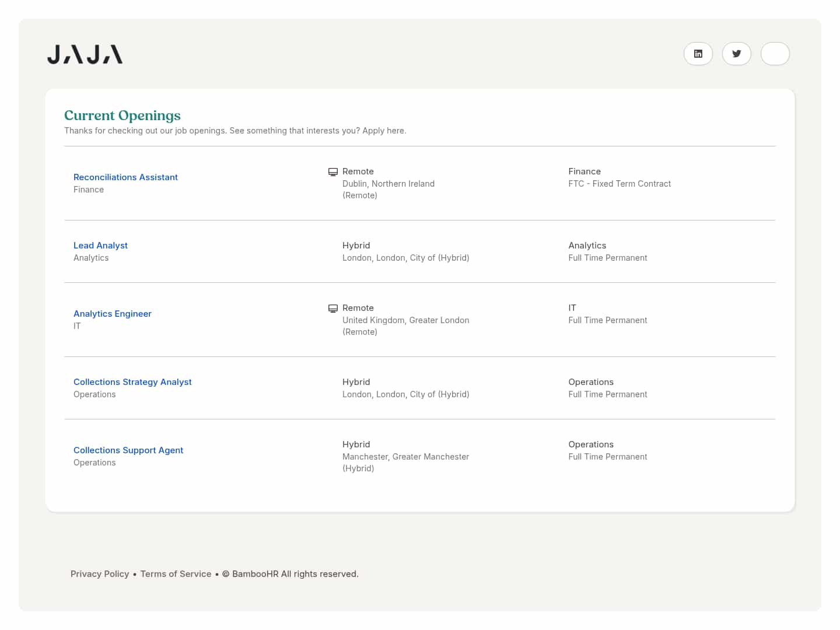The height and width of the screenshot is (630, 840).
Task: Click 'FTC - Fixed Term Contract' text
Action: [x=619, y=184]
